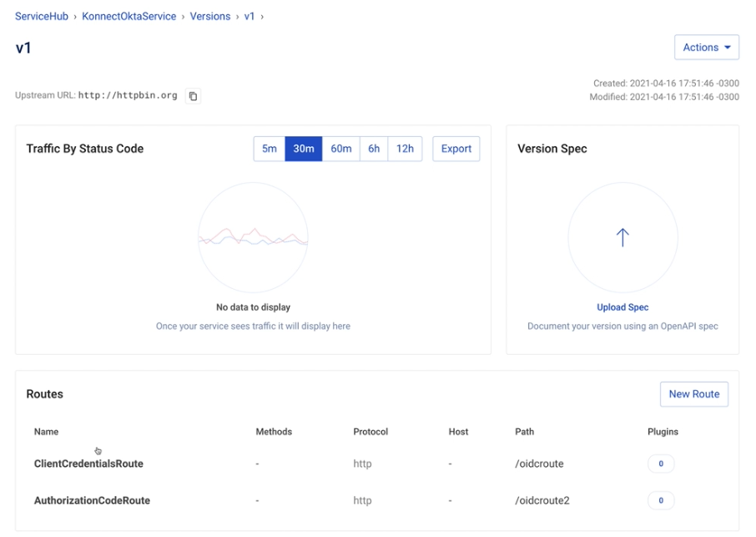The image size is (756, 537).
Task: Select the 30m time range
Action: [304, 149]
